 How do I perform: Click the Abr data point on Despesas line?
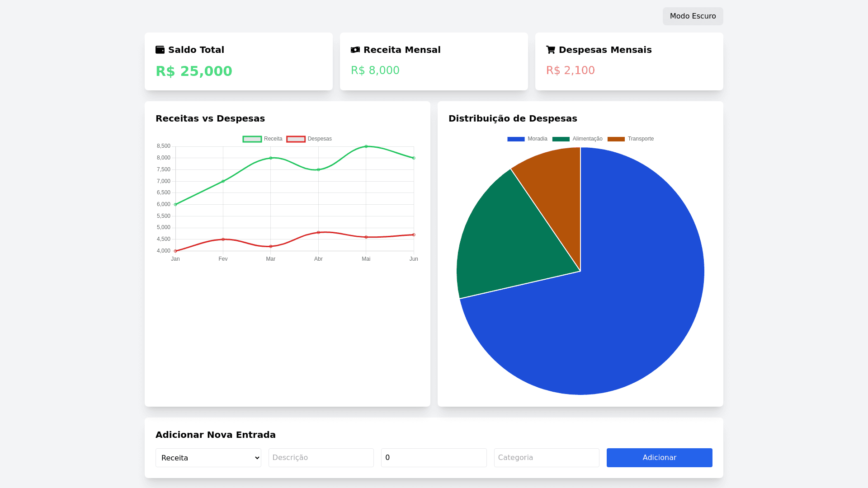tap(318, 233)
